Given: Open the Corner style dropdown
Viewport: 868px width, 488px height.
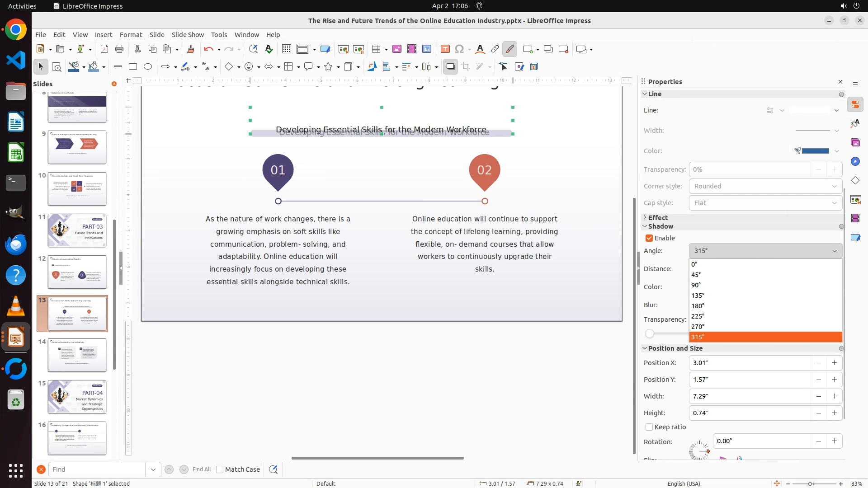Looking at the screenshot, I should (765, 186).
